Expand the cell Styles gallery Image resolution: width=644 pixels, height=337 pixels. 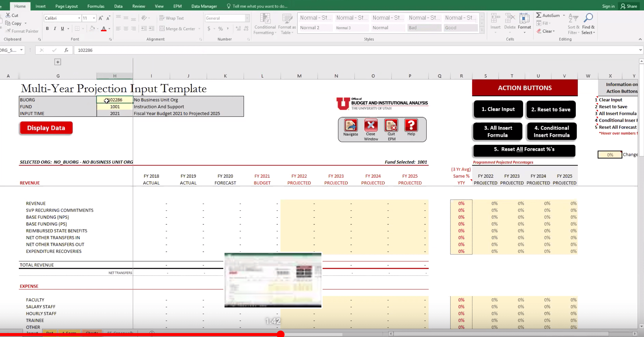pyautogui.click(x=482, y=30)
